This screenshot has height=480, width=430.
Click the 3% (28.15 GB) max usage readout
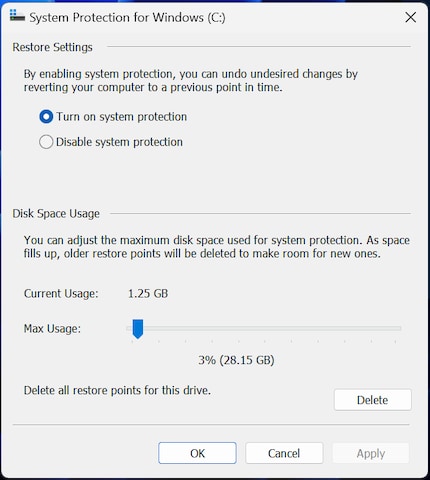(236, 360)
